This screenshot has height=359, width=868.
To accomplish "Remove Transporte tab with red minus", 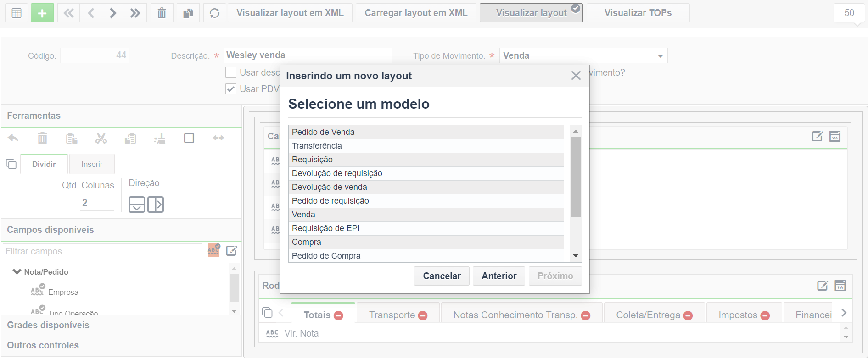I will click(423, 315).
